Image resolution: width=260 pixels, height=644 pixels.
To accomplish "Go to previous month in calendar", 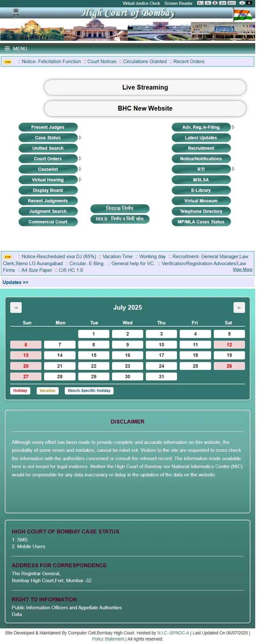I will (x=16, y=308).
